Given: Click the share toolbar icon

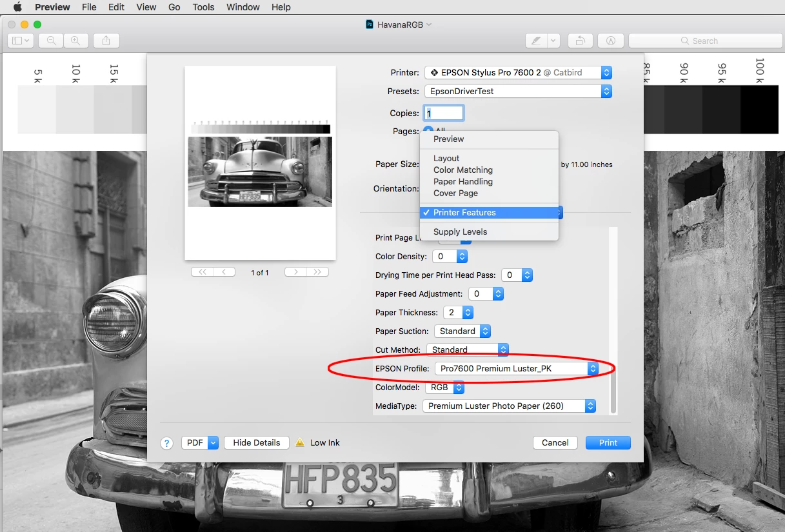Looking at the screenshot, I should (106, 41).
